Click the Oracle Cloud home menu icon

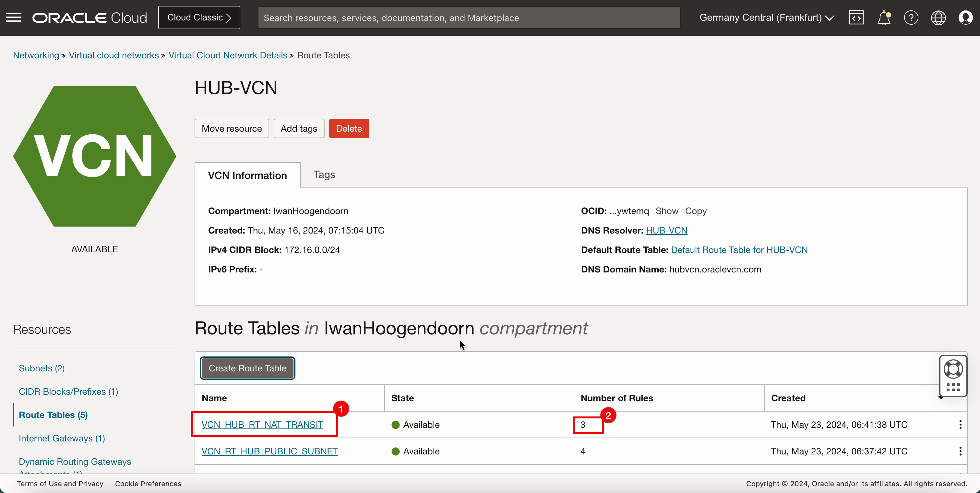14,18
